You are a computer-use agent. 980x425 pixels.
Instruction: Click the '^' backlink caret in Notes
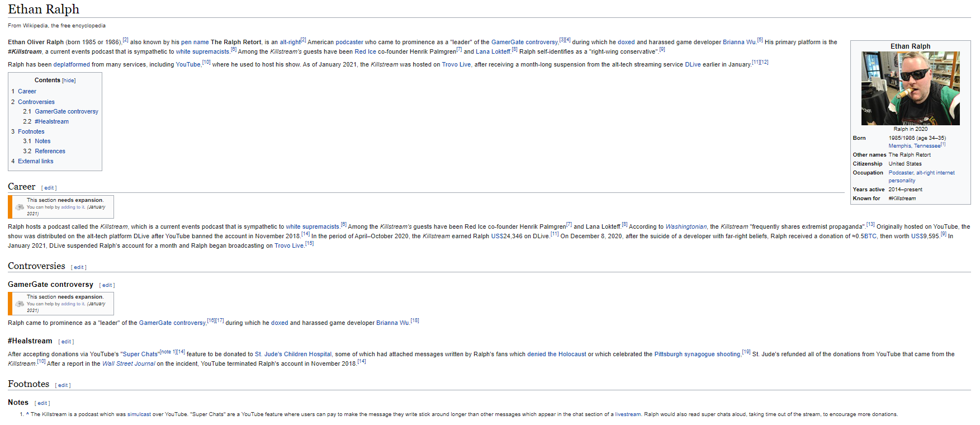point(27,414)
